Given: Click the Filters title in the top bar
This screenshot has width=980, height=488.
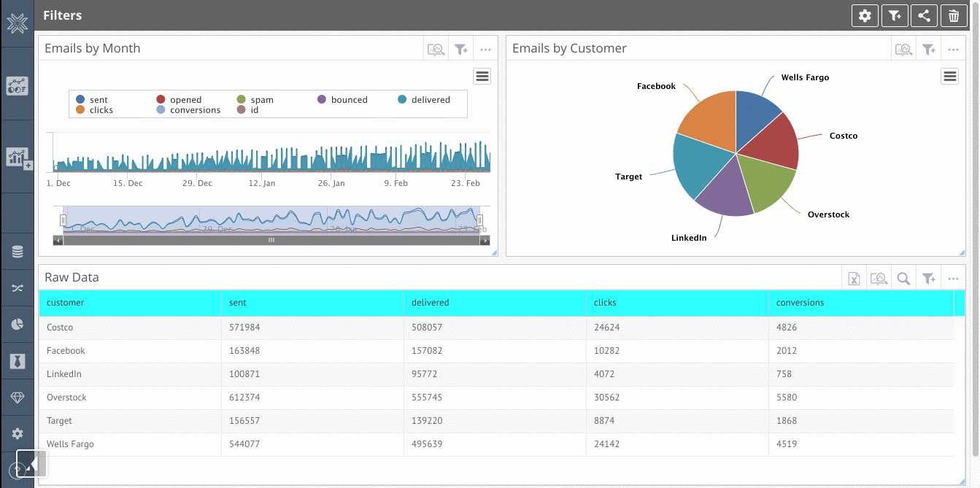Looking at the screenshot, I should click(x=63, y=15).
